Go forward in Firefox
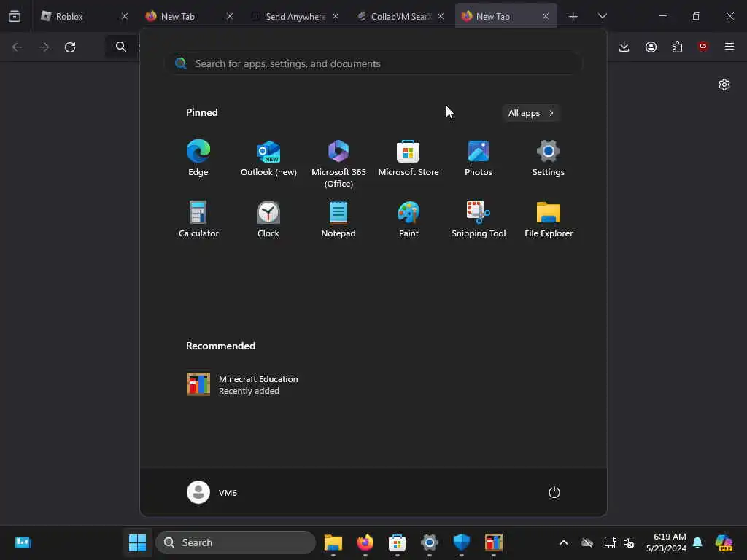 tap(44, 47)
